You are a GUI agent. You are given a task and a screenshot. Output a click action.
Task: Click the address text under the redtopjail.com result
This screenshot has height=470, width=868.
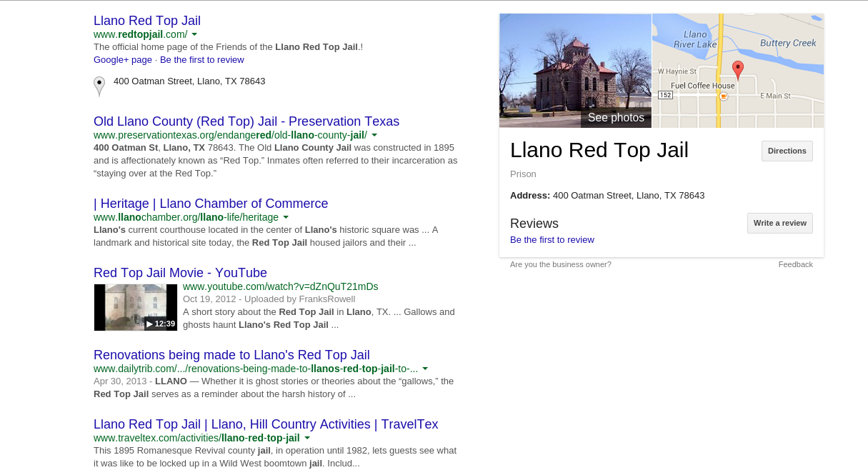coord(189,81)
